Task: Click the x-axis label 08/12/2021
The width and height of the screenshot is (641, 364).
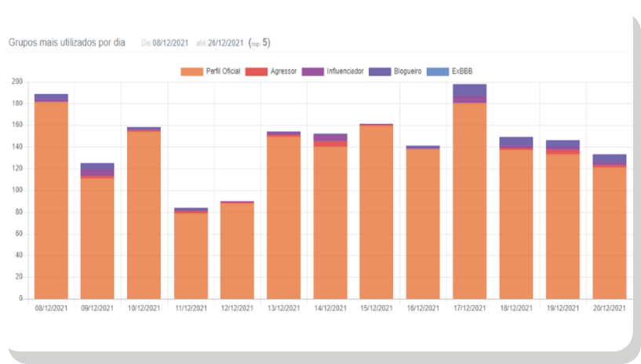Action: (51, 308)
